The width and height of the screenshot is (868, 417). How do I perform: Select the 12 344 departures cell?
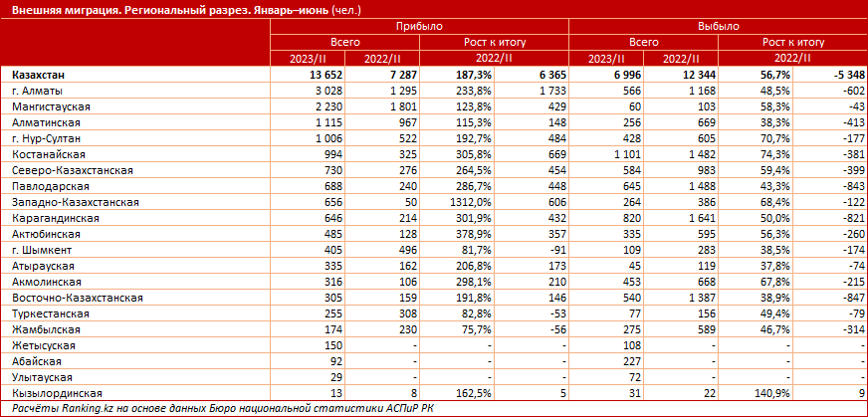coord(697,75)
